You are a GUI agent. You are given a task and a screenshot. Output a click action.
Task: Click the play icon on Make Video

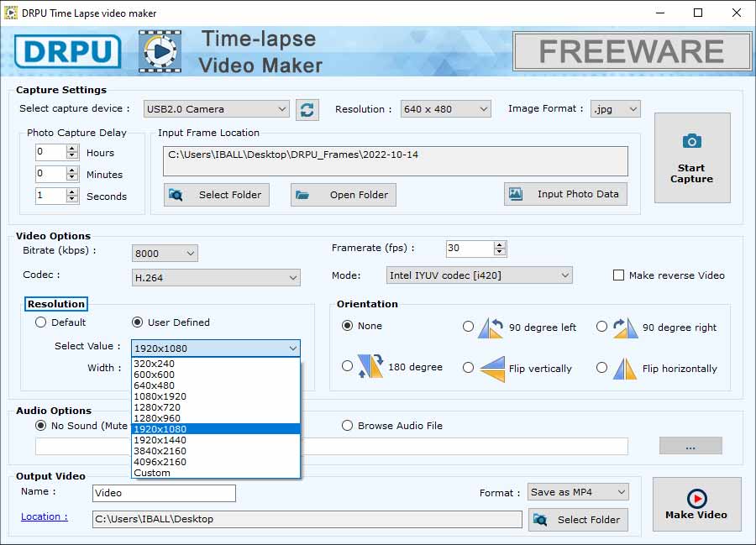tap(696, 499)
